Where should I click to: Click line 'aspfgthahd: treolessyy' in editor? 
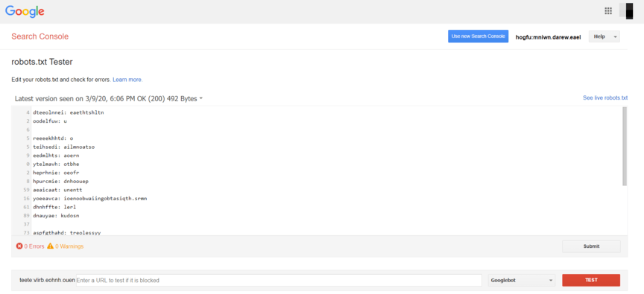click(x=66, y=232)
